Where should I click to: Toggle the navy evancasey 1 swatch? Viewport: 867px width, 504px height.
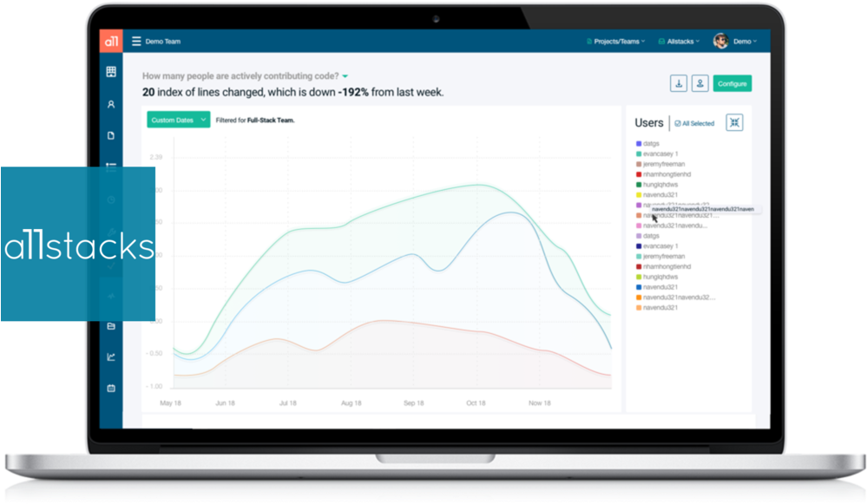(639, 245)
